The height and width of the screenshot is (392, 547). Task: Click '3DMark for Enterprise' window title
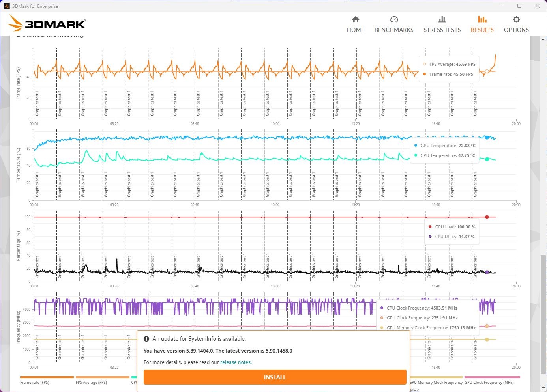35,6
